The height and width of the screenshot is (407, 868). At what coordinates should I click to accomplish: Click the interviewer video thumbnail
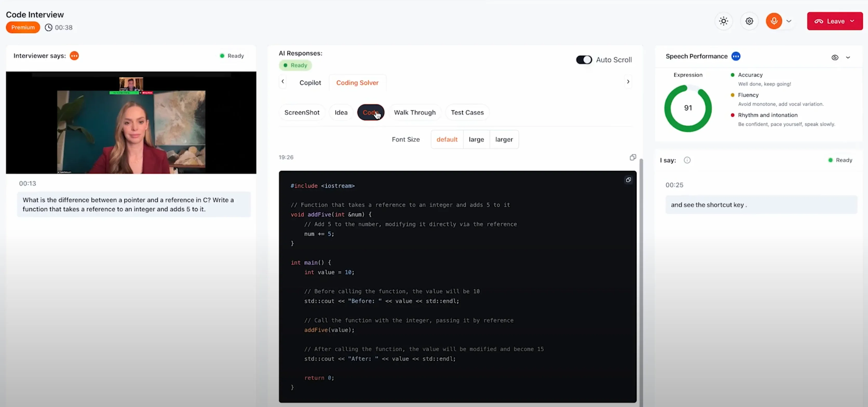click(131, 123)
